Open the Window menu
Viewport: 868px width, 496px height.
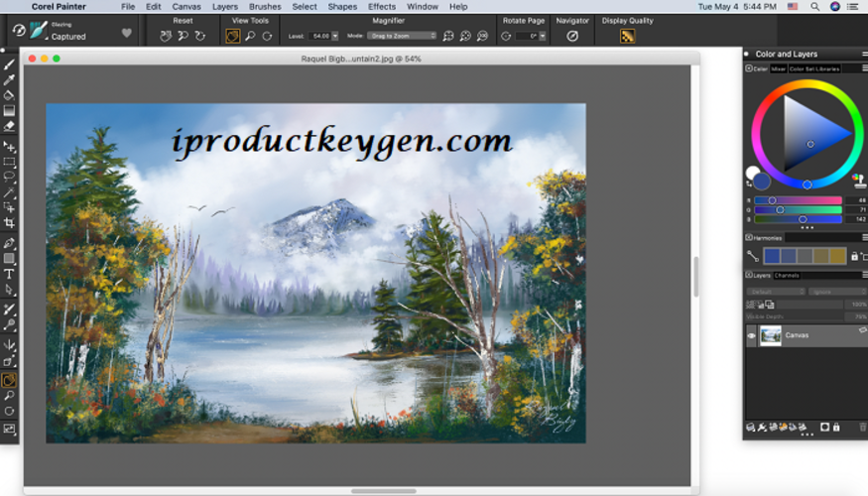pyautogui.click(x=423, y=7)
